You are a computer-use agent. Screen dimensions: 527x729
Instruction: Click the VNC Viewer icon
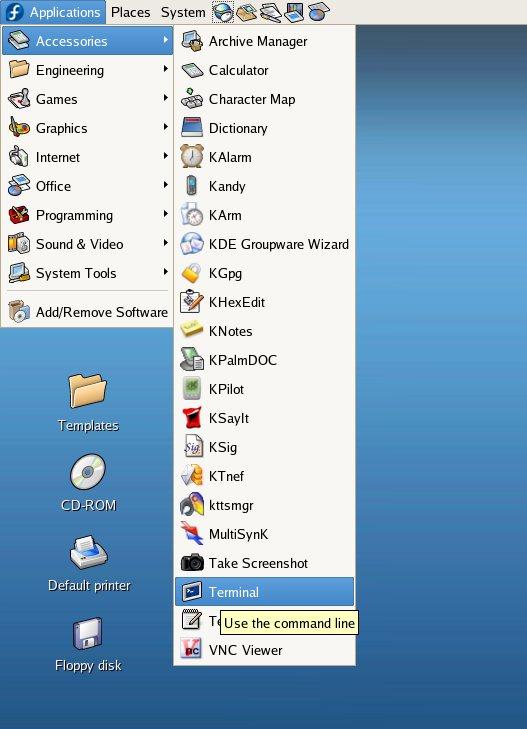pyautogui.click(x=191, y=649)
